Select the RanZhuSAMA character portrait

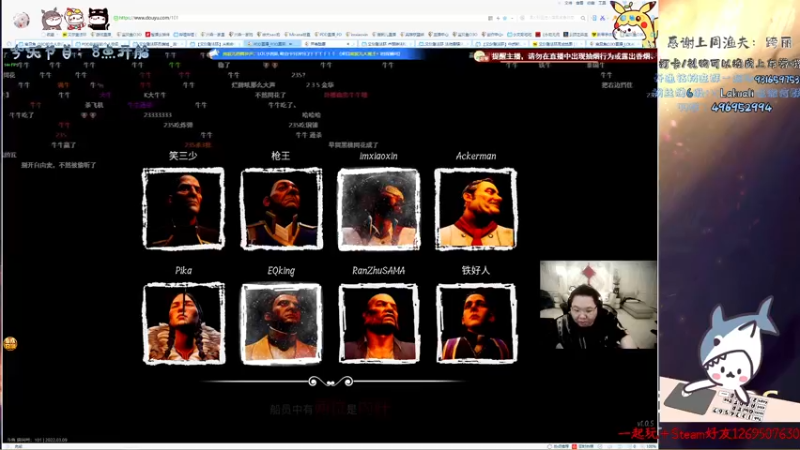coord(379,323)
